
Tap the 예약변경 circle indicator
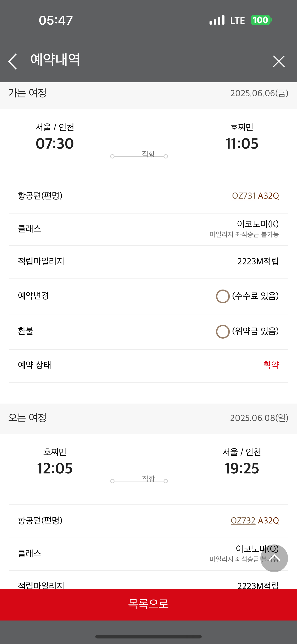point(223,296)
